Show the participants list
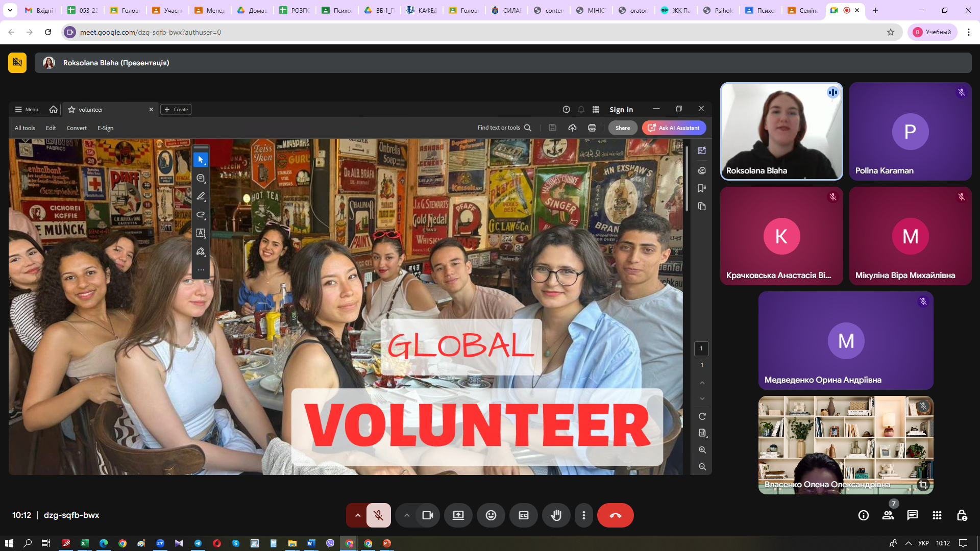The image size is (980, 551). [x=888, y=515]
